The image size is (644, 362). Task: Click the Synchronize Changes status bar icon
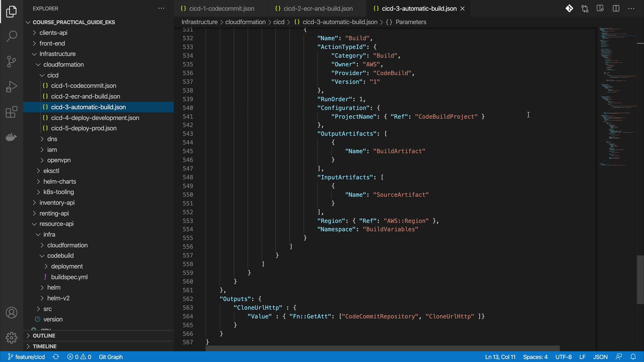click(56, 357)
